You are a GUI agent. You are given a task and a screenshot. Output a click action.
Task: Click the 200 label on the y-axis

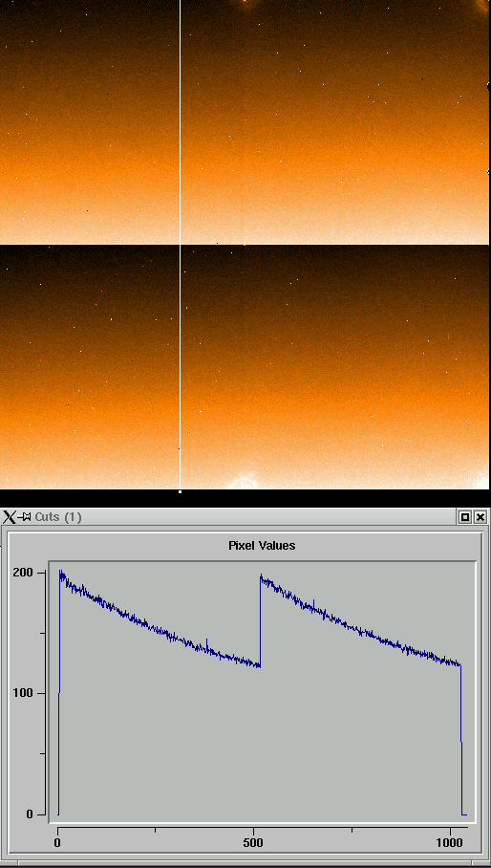(x=23, y=573)
